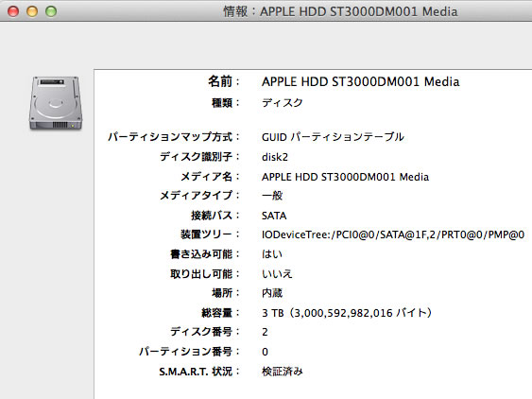
Task: Click the "取り出し可能：" label
Action: pos(205,273)
